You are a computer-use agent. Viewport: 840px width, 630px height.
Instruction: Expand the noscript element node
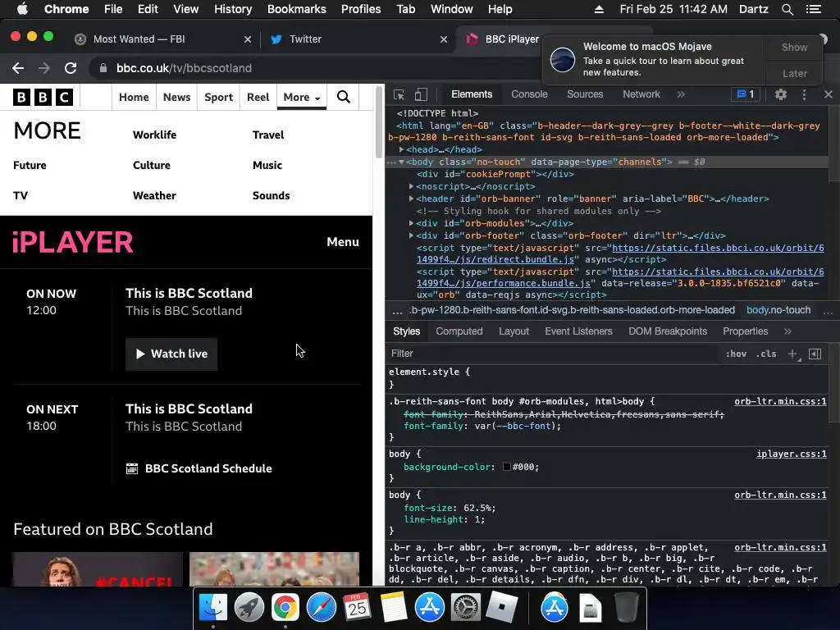[x=411, y=186]
